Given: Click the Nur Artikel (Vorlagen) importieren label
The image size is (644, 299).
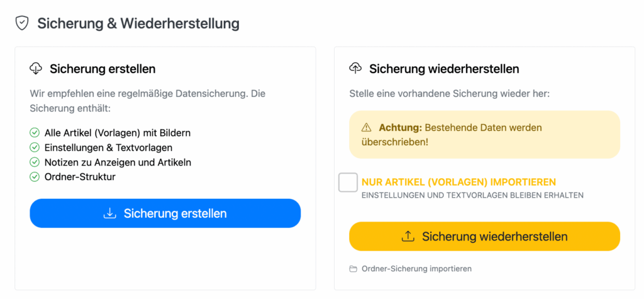Looking at the screenshot, I should 458,182.
